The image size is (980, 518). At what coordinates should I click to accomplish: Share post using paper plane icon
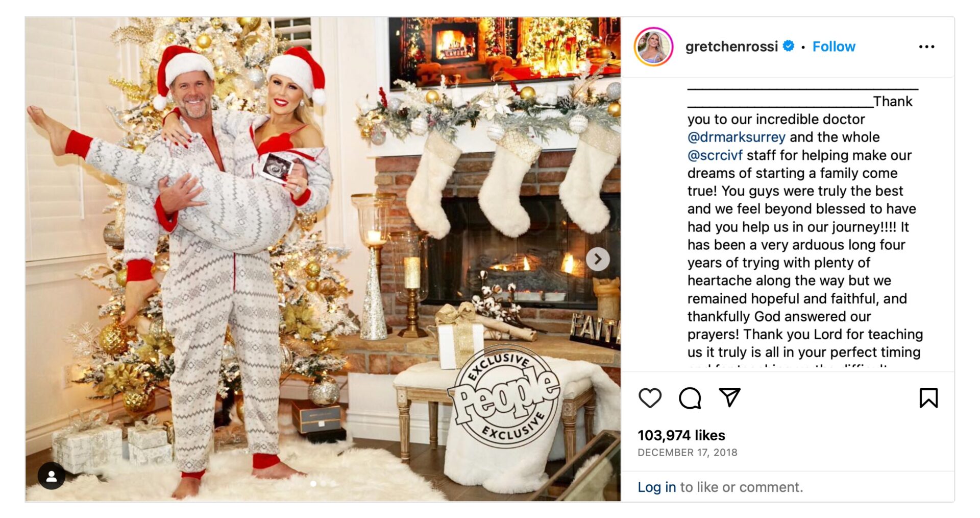[x=729, y=397]
